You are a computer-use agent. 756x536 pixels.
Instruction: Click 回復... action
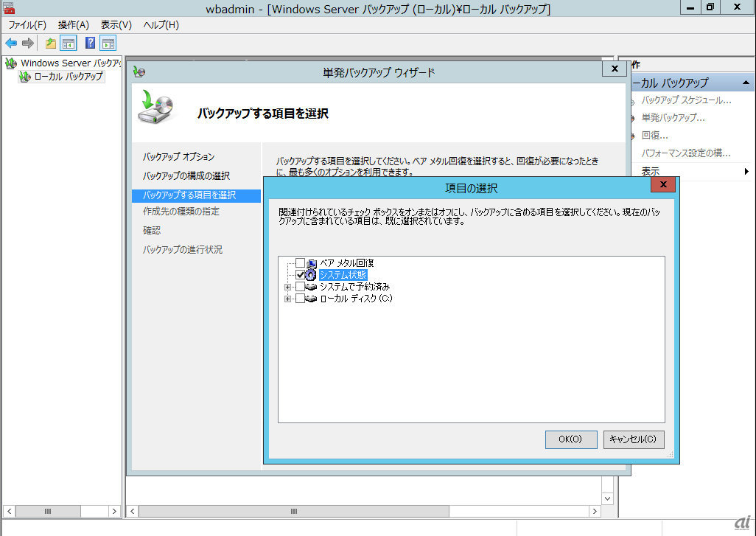point(654,136)
